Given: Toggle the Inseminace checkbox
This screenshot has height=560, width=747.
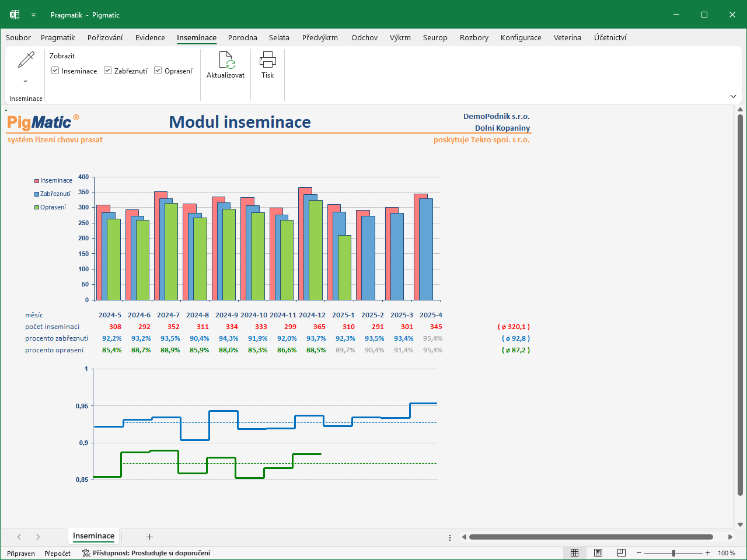Looking at the screenshot, I should coord(55,71).
